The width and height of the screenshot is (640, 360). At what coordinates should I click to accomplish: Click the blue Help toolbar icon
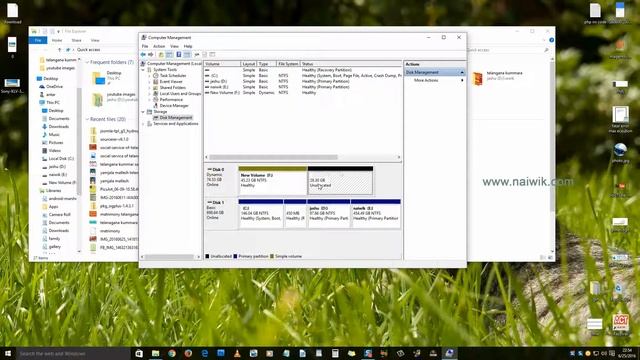pos(178,55)
